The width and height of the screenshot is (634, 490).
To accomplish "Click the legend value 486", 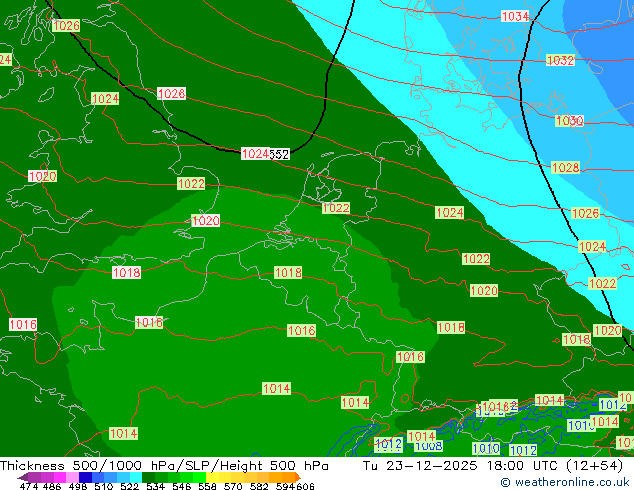I will (52, 486).
